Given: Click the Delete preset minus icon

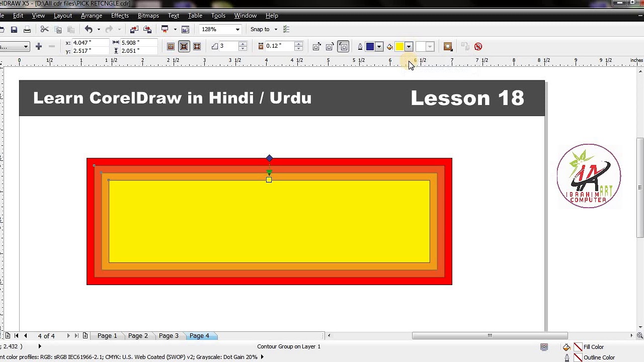Looking at the screenshot, I should pyautogui.click(x=51, y=46).
